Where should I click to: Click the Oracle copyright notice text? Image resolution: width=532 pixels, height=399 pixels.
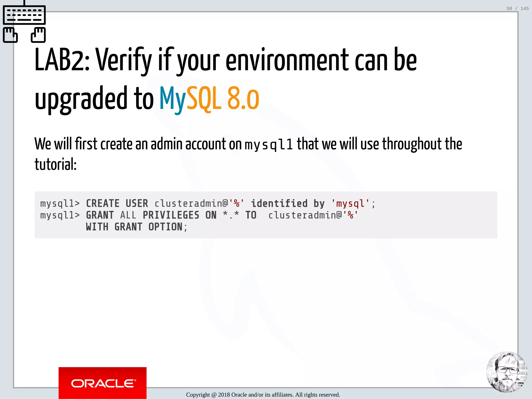point(263,395)
